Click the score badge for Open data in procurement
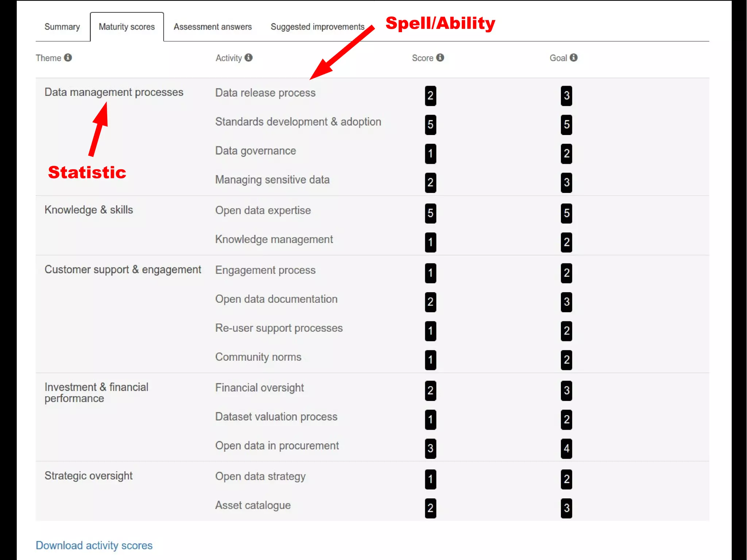Image resolution: width=747 pixels, height=560 pixels. tap(430, 448)
